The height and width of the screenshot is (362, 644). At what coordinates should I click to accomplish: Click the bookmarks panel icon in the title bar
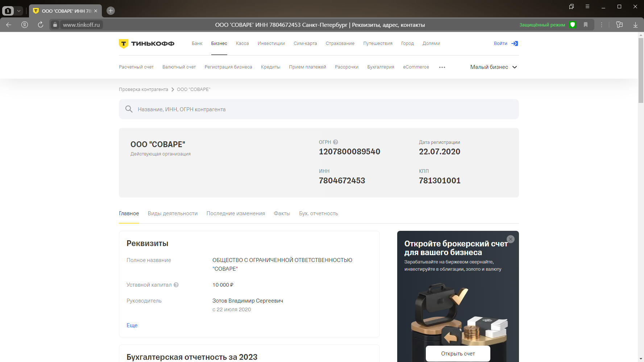click(572, 7)
